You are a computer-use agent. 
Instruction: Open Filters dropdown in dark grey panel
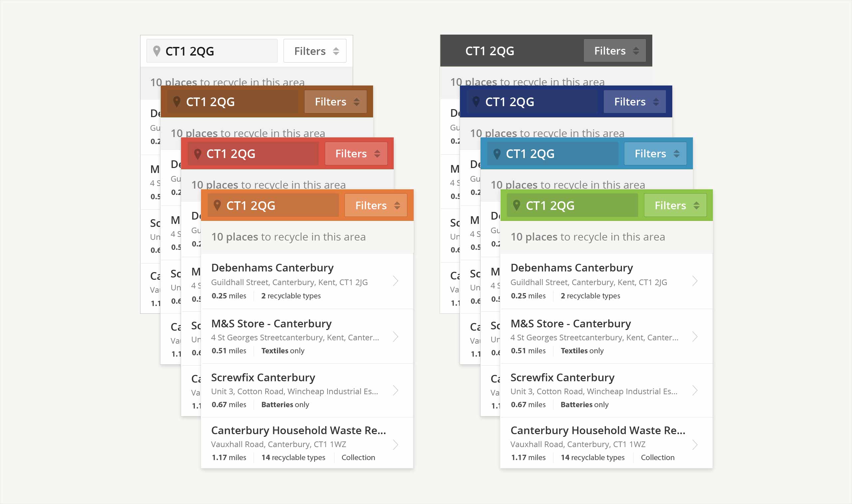tap(615, 51)
